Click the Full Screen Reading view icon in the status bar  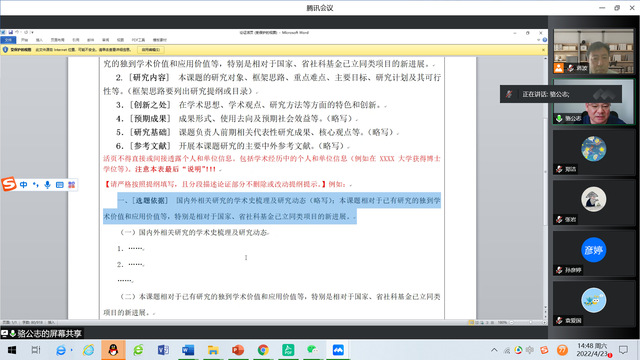pyautogui.click(x=477, y=322)
